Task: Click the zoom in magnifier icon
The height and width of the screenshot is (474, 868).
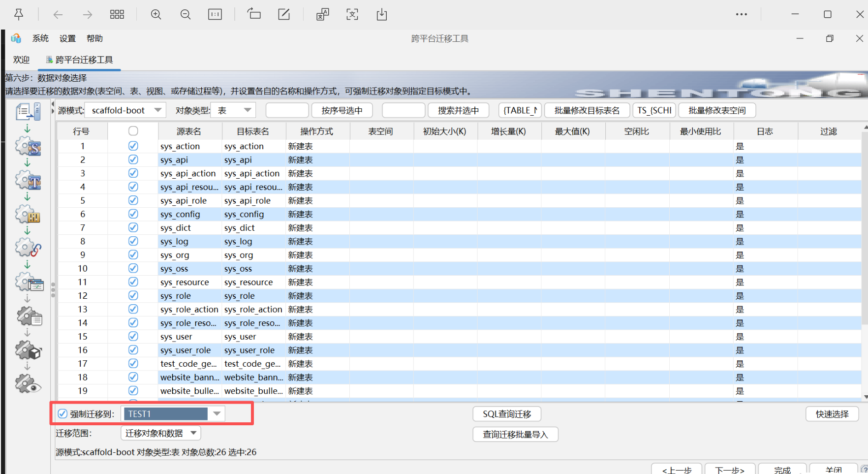Action: click(x=156, y=14)
